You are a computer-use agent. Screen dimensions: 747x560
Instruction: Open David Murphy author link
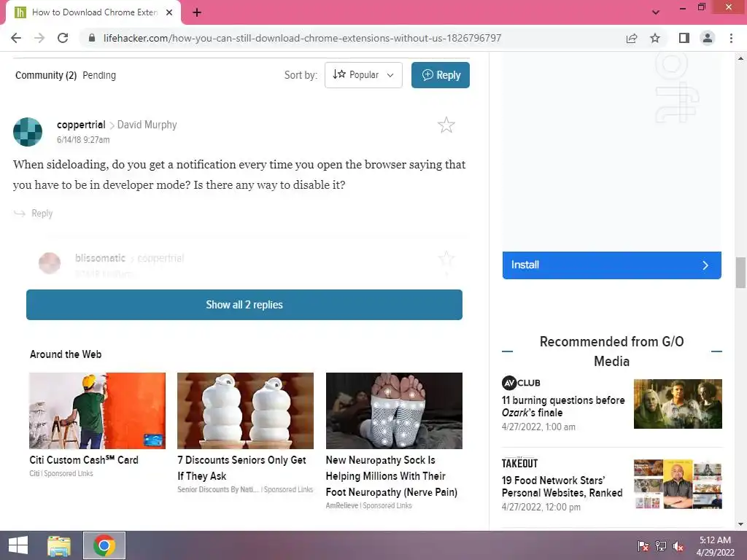click(147, 125)
